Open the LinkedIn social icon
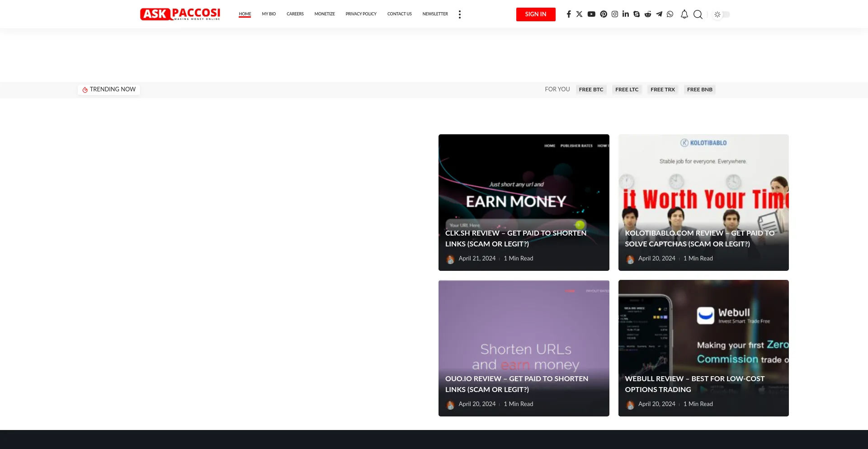Viewport: 868px width, 449px height. click(x=626, y=14)
